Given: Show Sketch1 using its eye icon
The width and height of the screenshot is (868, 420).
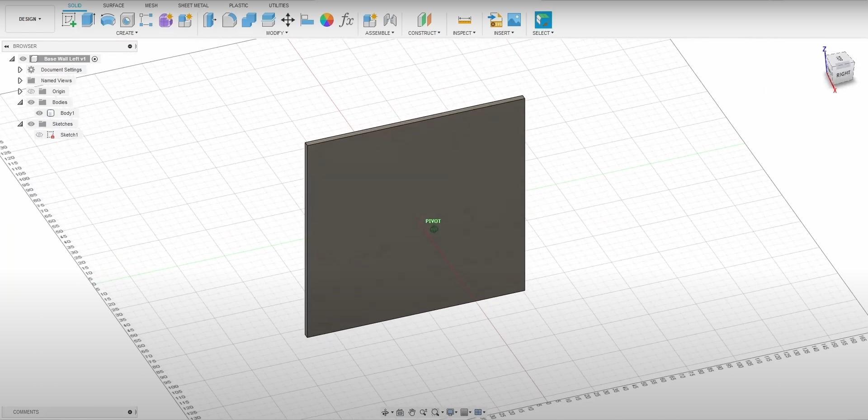Looking at the screenshot, I should click(39, 135).
